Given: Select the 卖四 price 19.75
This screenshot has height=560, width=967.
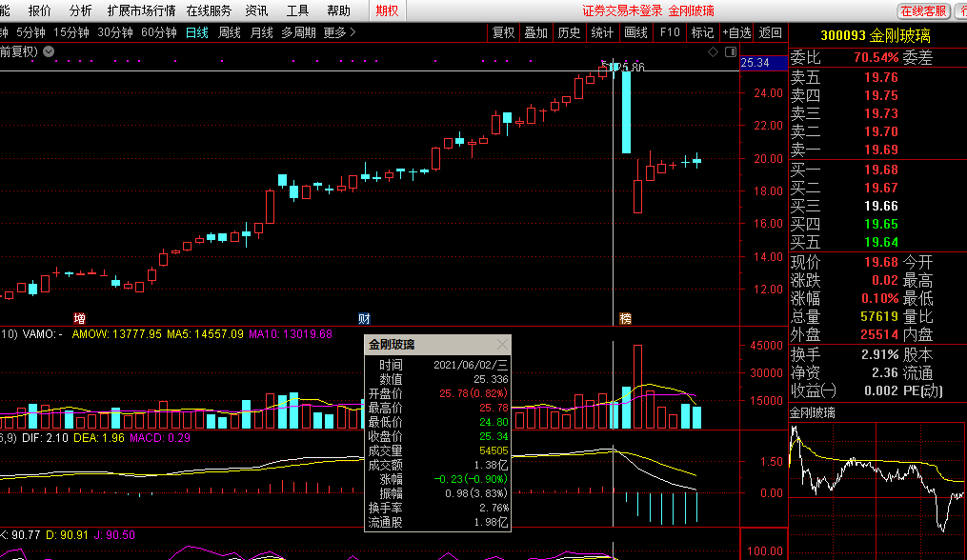Looking at the screenshot, I should click(880, 95).
